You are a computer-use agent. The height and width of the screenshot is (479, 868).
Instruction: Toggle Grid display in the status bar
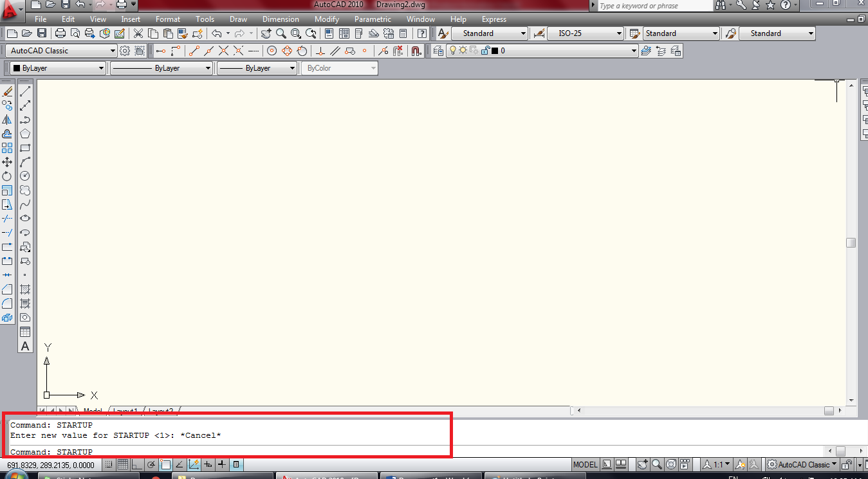coord(123,464)
